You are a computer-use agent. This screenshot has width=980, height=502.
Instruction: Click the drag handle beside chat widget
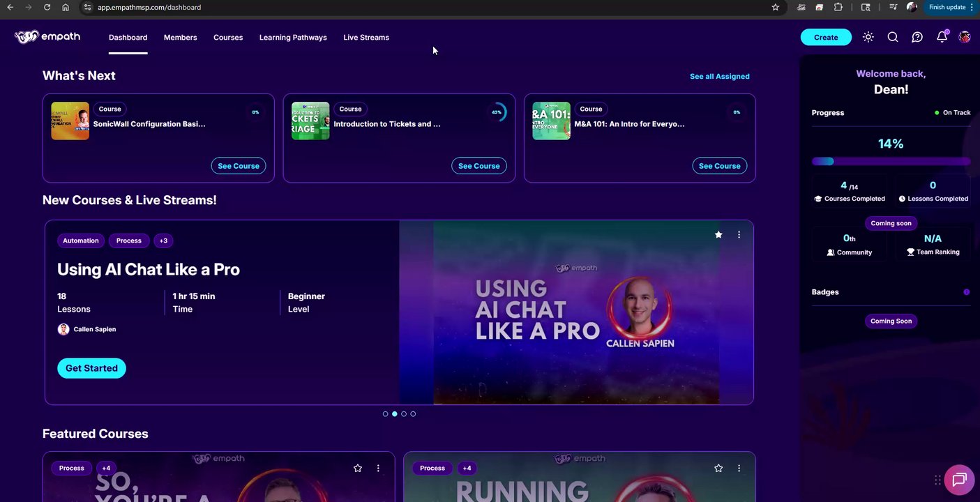937,480
